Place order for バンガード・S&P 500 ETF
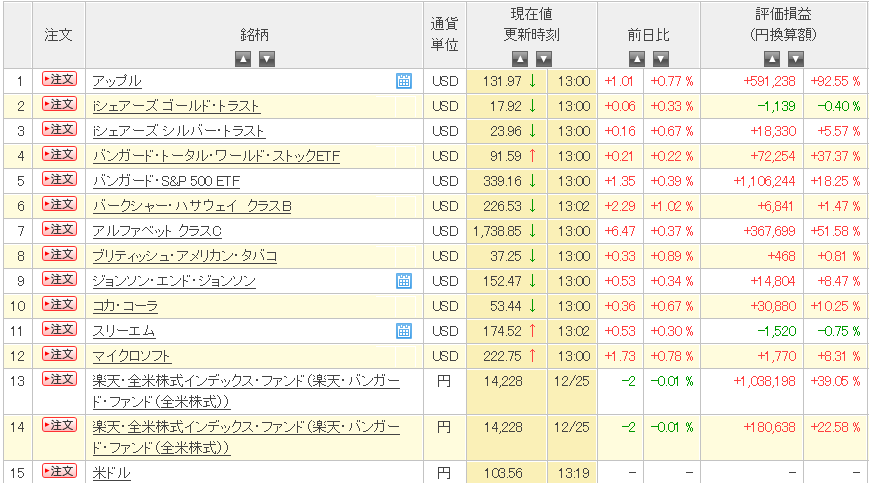 [59, 179]
